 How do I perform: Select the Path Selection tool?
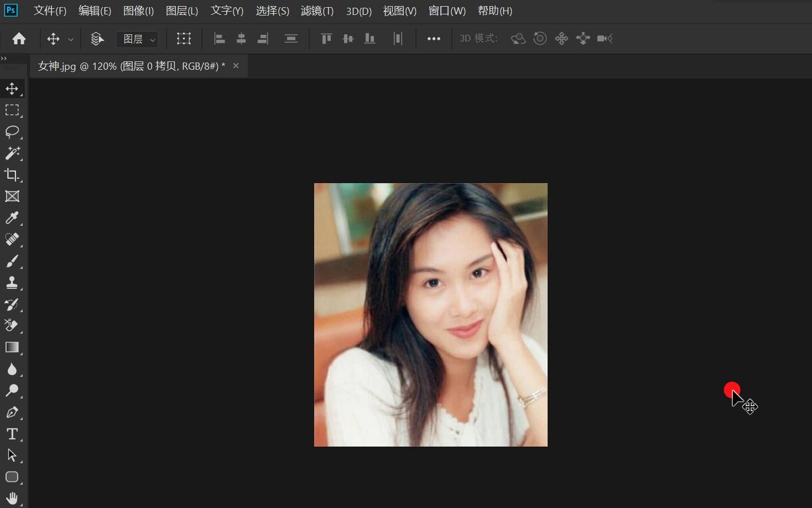[x=12, y=455]
